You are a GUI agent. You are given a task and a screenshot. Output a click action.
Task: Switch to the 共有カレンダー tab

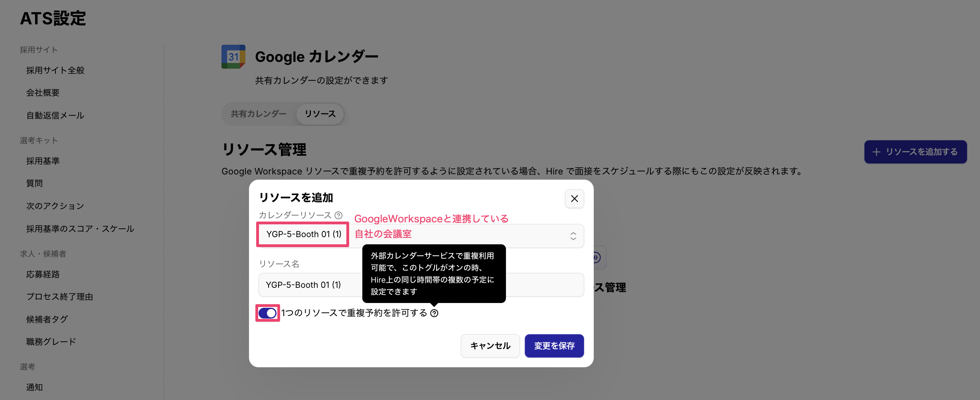(x=259, y=114)
